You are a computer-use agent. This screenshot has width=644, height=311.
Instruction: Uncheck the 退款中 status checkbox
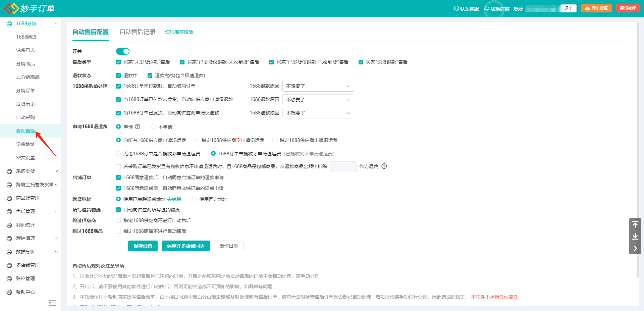pyautogui.click(x=118, y=75)
